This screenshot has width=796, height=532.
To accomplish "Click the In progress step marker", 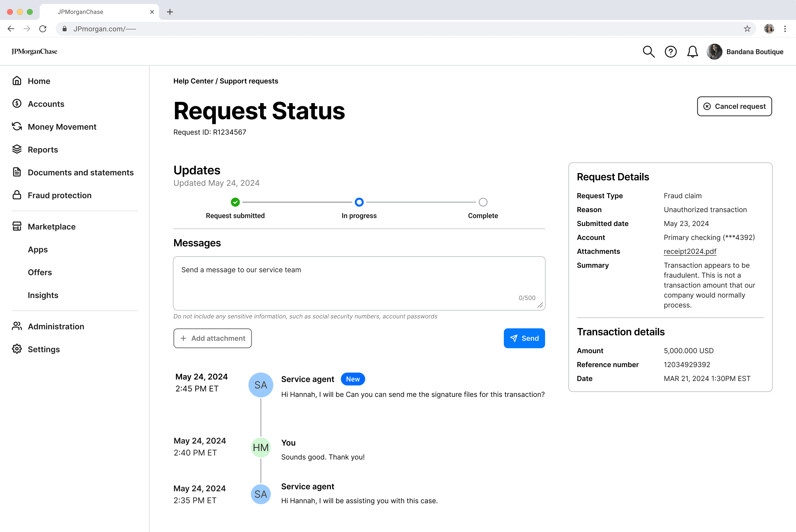I will [359, 202].
